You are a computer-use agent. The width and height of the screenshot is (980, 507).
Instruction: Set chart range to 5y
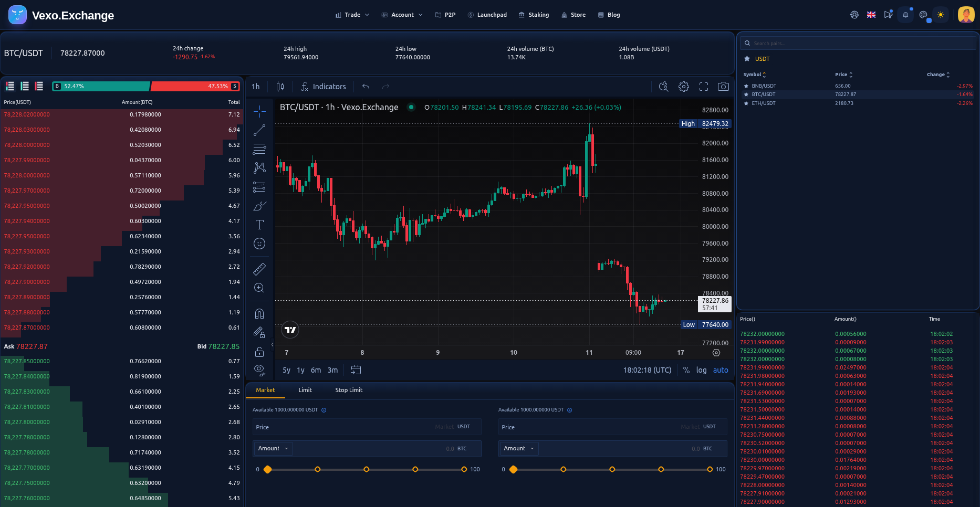(286, 370)
